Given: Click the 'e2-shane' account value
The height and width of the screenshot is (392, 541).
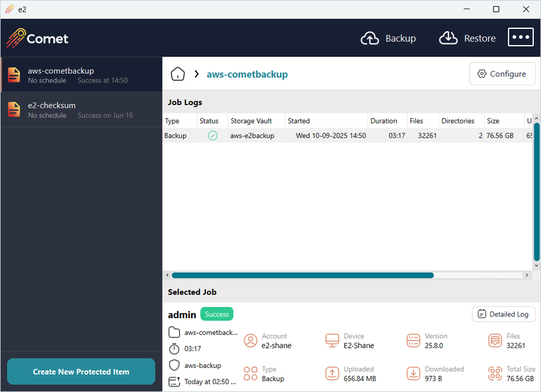Looking at the screenshot, I should (277, 346).
